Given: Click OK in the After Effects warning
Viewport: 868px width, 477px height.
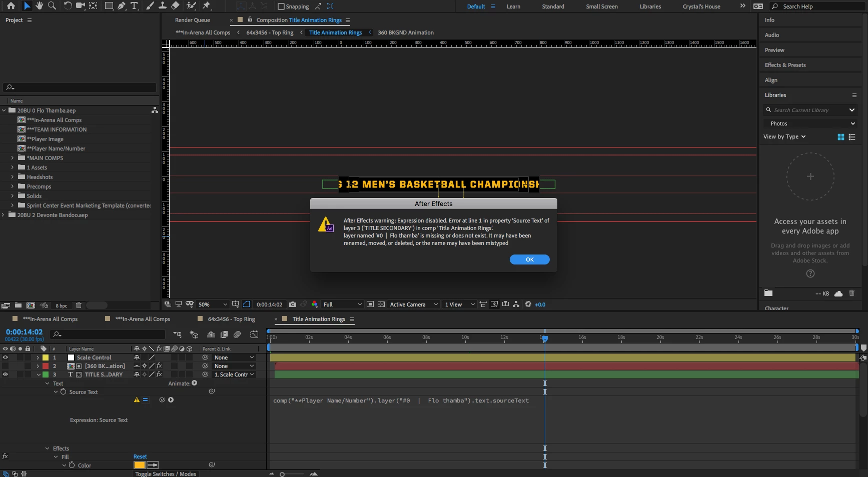Looking at the screenshot, I should 530,259.
